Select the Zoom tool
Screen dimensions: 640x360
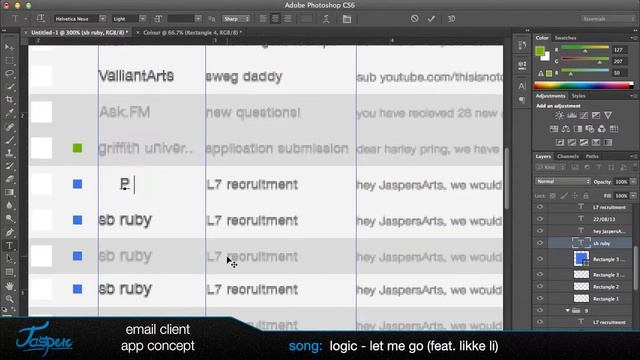[x=9, y=299]
